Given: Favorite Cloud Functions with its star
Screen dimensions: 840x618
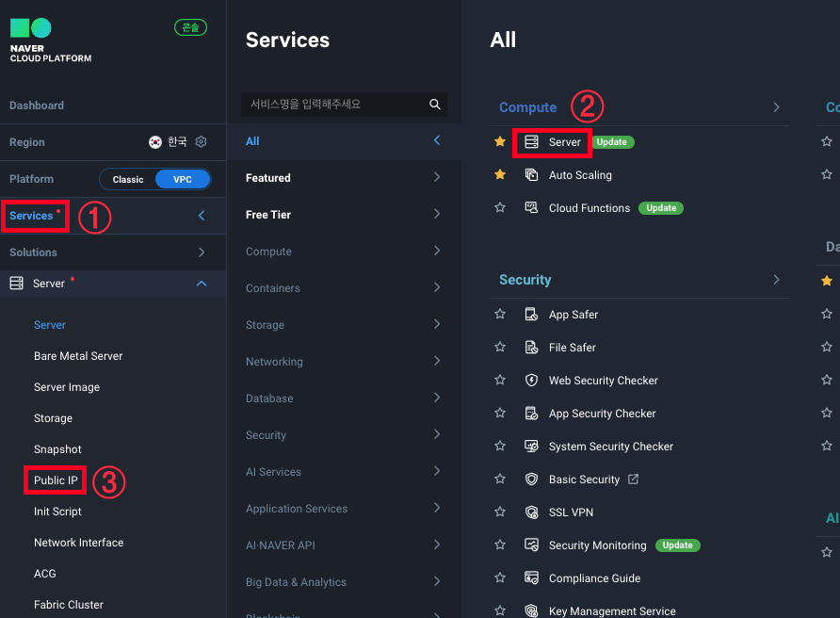Looking at the screenshot, I should click(500, 207).
